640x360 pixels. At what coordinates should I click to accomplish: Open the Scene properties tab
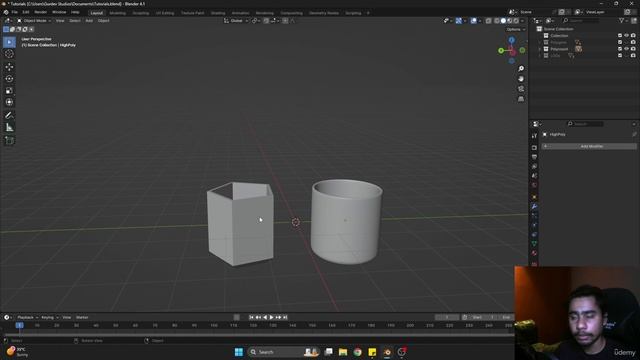click(x=534, y=176)
